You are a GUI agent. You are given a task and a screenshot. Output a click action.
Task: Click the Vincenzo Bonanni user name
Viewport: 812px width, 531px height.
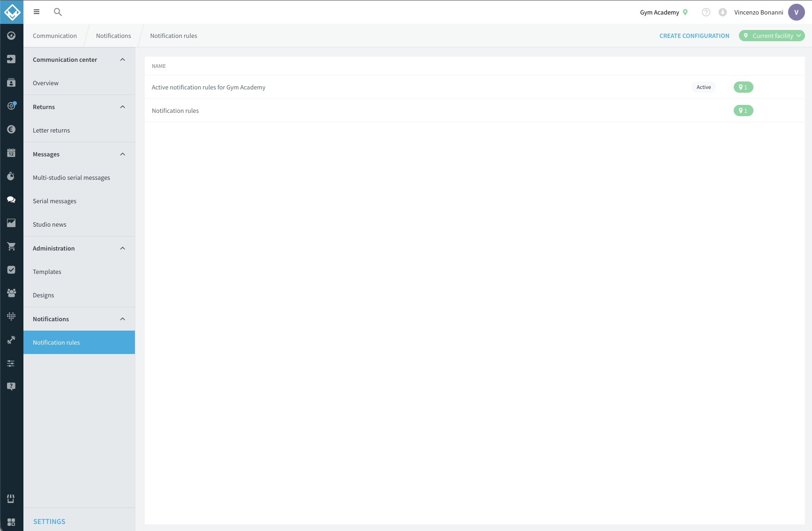click(x=759, y=12)
